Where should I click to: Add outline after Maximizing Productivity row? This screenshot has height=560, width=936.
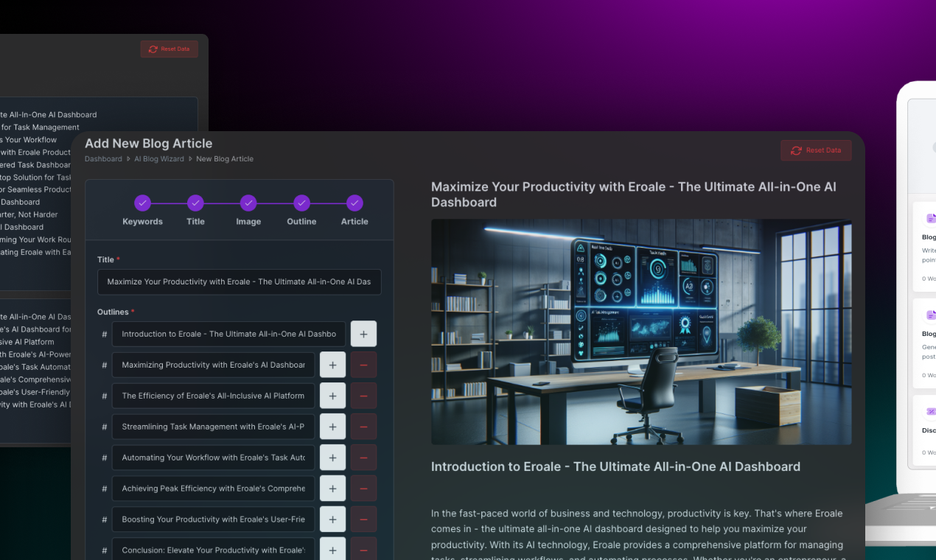pos(332,365)
